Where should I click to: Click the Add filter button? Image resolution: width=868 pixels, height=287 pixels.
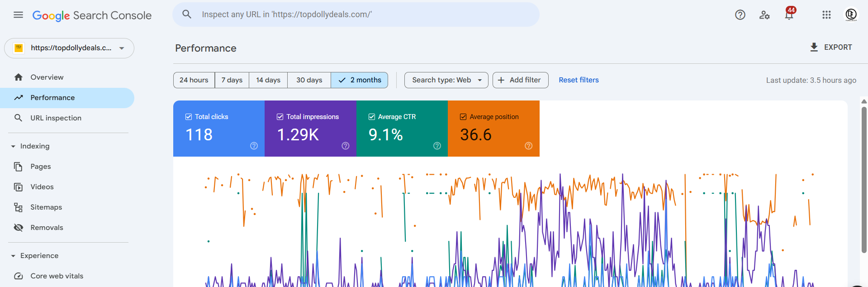(x=520, y=80)
